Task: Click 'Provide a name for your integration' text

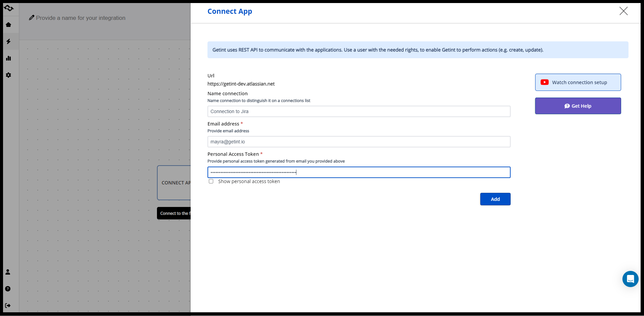Action: point(80,18)
